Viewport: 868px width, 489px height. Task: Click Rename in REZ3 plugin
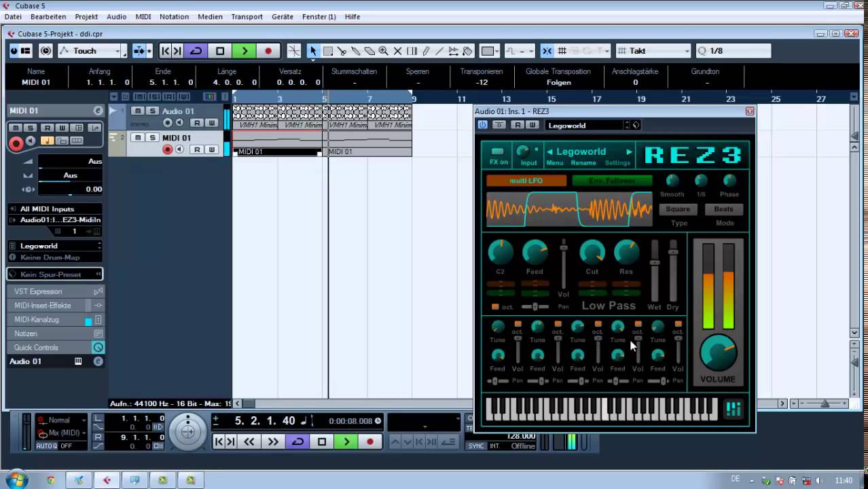coord(583,163)
